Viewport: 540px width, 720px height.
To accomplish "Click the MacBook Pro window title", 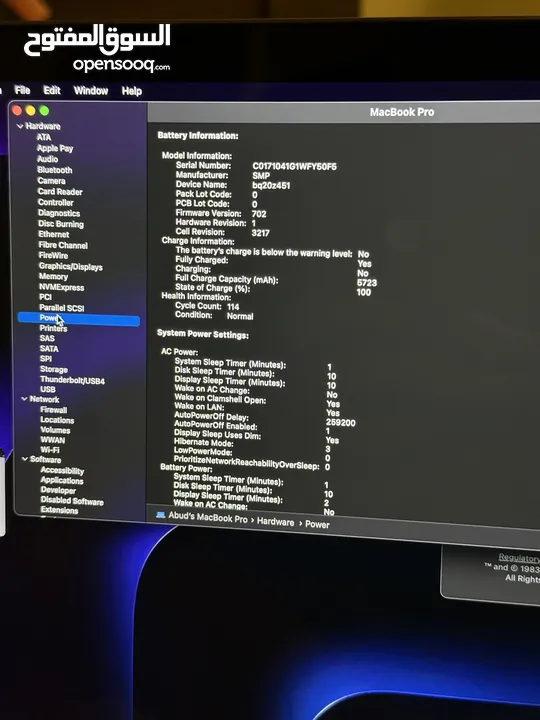I will pos(402,112).
